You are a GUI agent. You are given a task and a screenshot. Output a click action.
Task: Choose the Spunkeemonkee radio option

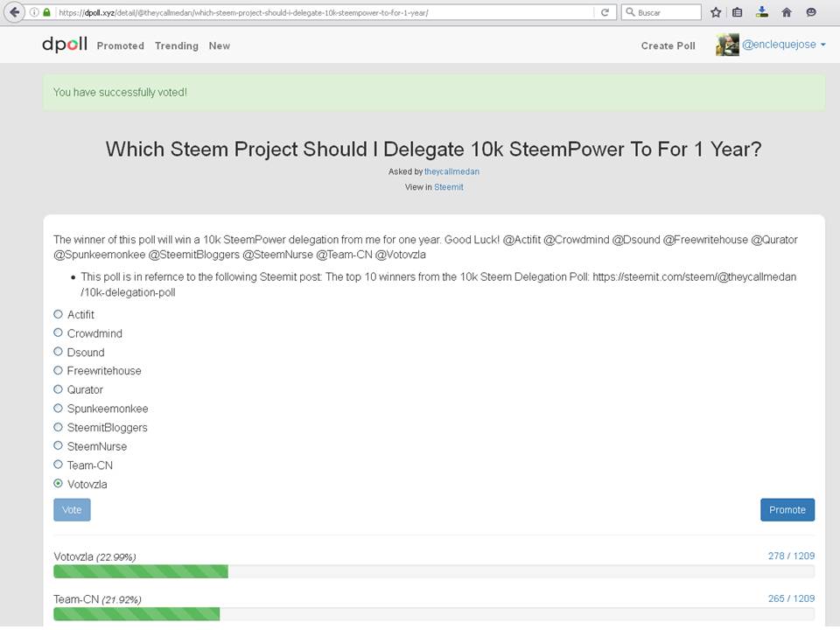[x=58, y=409]
